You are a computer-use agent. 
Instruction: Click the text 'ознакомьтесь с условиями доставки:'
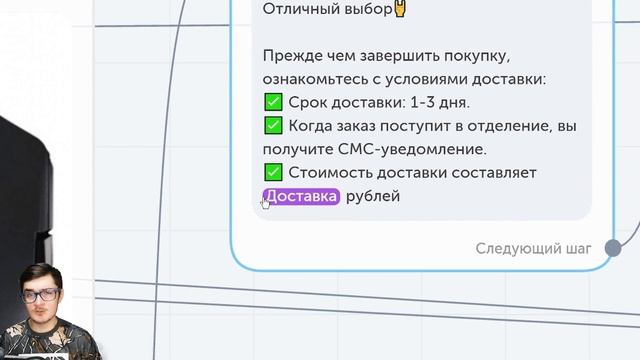tap(404, 79)
